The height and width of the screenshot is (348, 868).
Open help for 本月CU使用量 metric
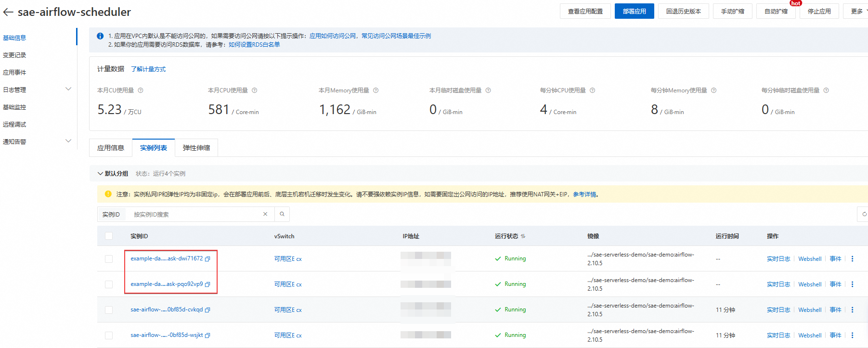[141, 90]
